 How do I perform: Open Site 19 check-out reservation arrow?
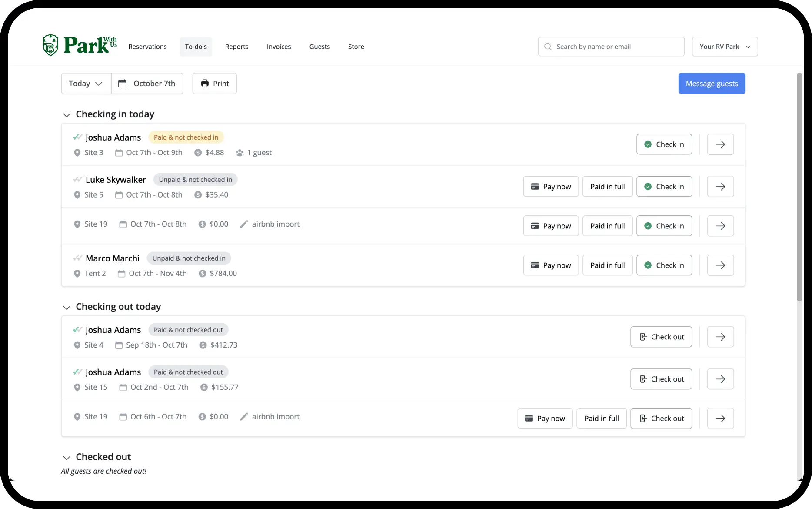(720, 419)
